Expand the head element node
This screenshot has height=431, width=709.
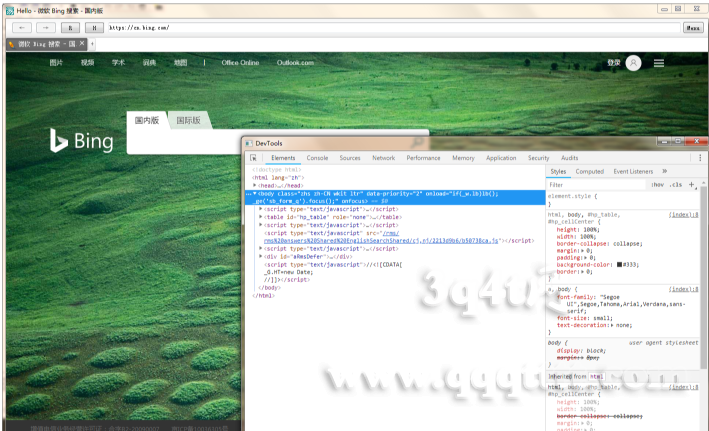(255, 185)
